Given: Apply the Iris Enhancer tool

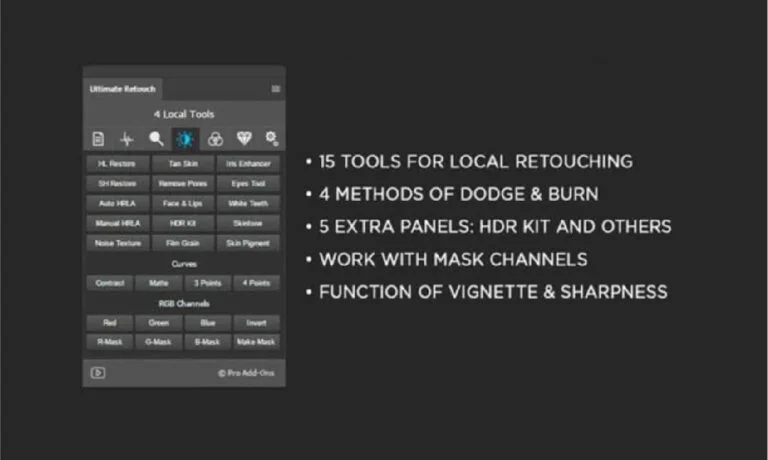Looking at the screenshot, I should 248,162.
